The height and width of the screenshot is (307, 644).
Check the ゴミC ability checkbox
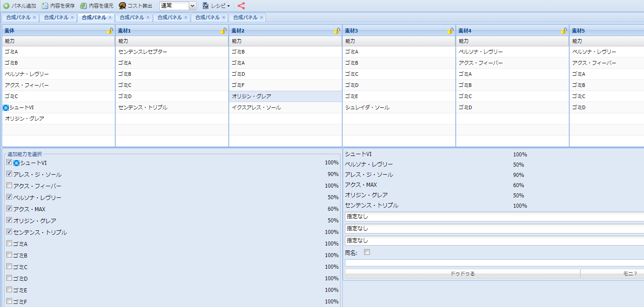9,267
